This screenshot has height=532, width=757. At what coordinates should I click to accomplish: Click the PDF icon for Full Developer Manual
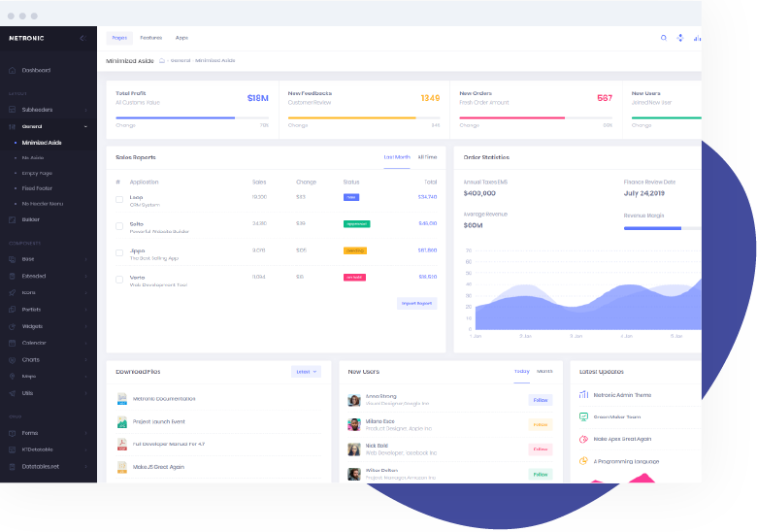(122, 444)
